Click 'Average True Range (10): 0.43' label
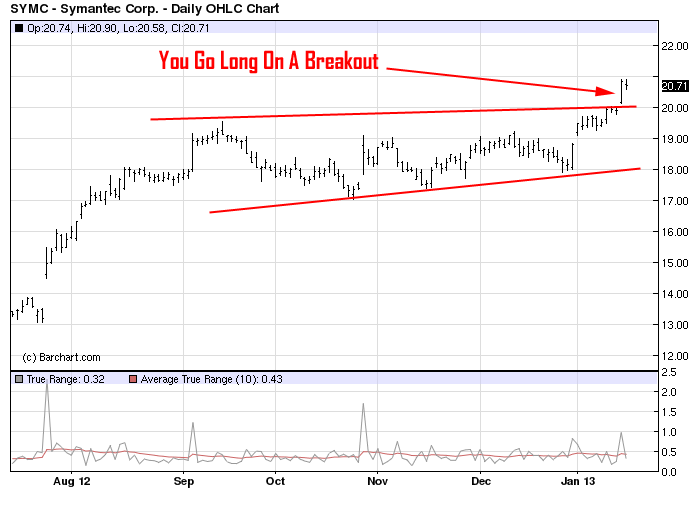This screenshot has width=700, height=512. (x=212, y=379)
